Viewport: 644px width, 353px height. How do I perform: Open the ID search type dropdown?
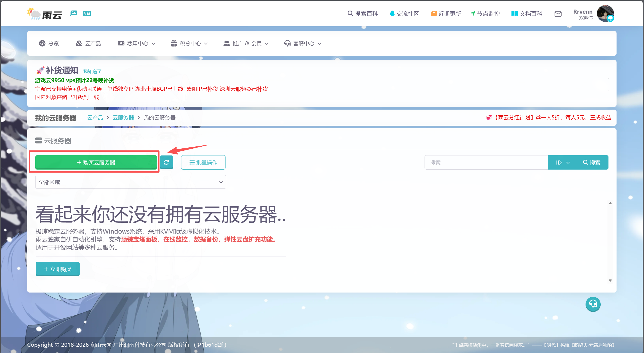[563, 163]
